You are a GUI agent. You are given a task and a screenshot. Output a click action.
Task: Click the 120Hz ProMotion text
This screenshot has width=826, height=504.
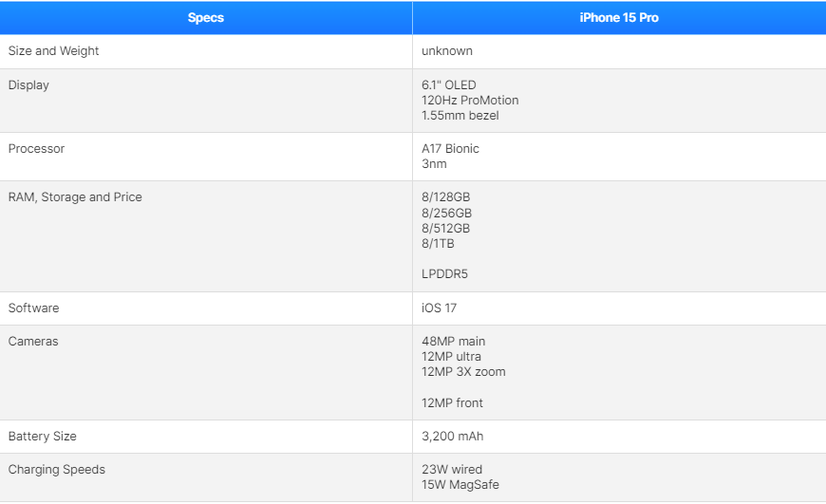tap(470, 100)
